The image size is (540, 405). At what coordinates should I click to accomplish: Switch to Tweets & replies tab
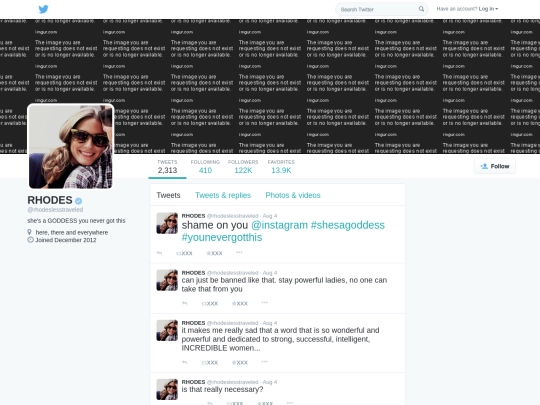click(x=223, y=195)
